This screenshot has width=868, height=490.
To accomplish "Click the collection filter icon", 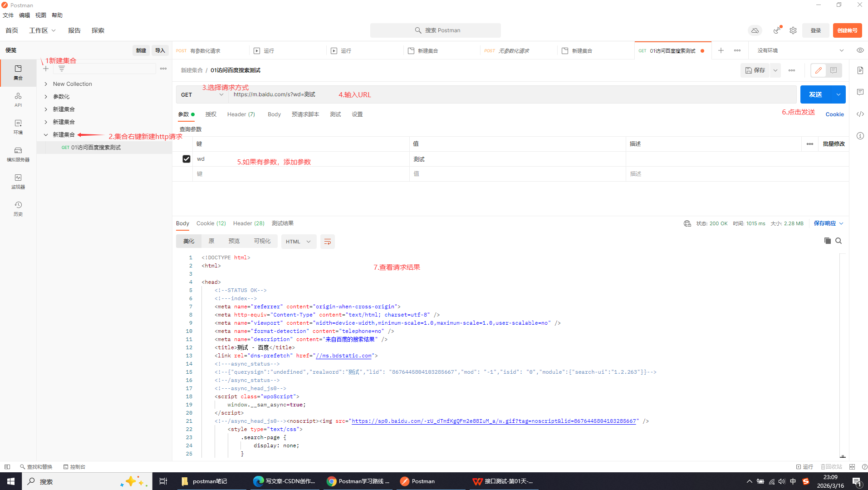I will click(x=62, y=69).
